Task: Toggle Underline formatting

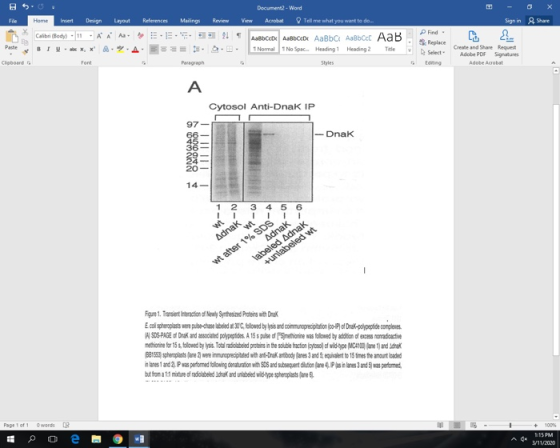Action: tap(58, 49)
